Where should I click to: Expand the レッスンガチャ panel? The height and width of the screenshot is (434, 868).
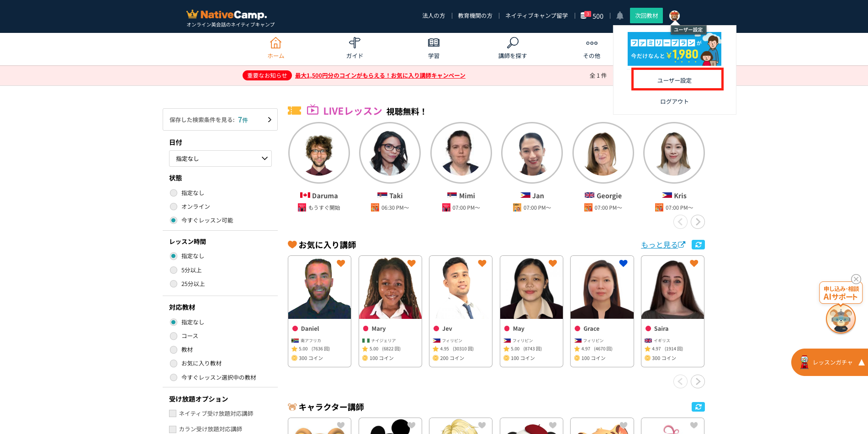pyautogui.click(x=861, y=362)
